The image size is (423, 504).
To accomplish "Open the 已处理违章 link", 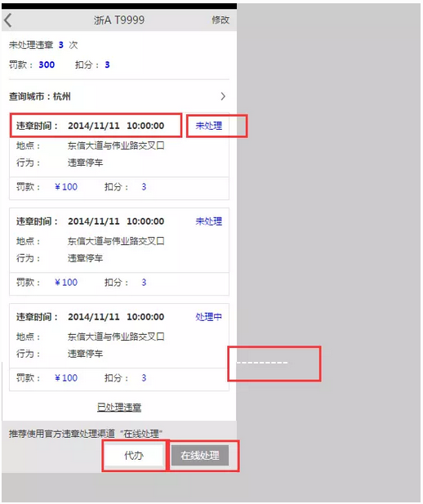I will (x=119, y=408).
